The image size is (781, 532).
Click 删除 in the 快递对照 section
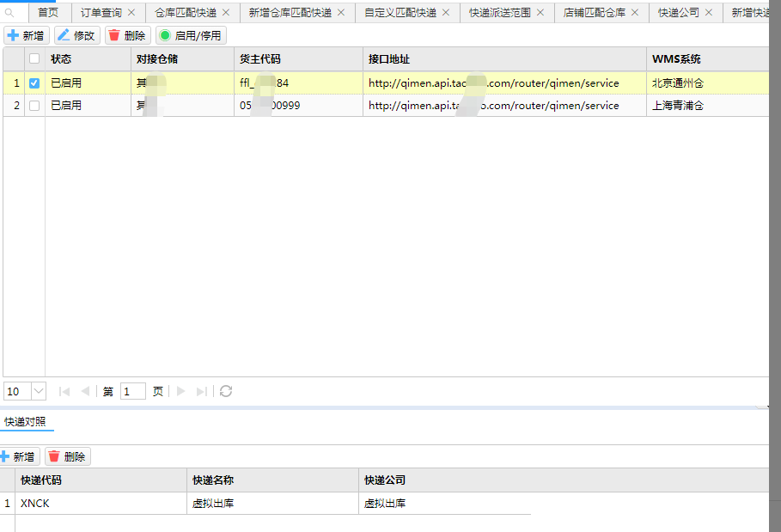[68, 456]
